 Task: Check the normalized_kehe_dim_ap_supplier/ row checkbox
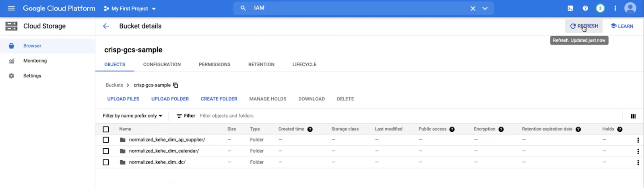point(106,140)
